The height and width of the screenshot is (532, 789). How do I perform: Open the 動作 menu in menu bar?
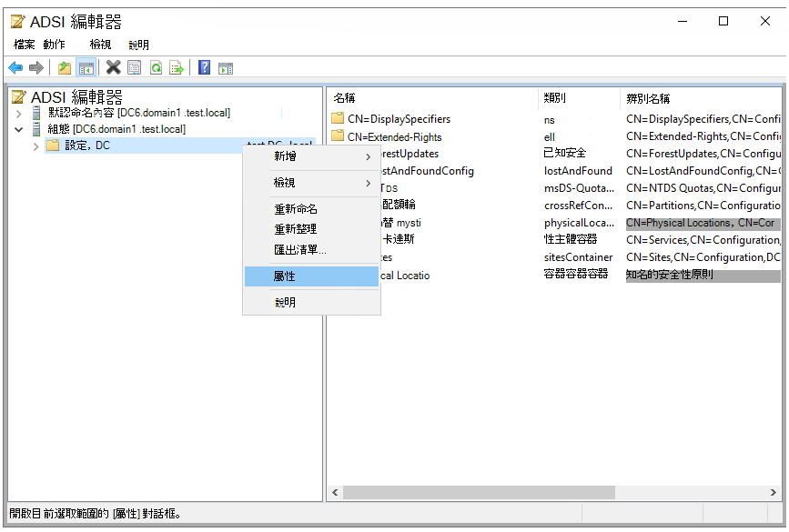(55, 45)
